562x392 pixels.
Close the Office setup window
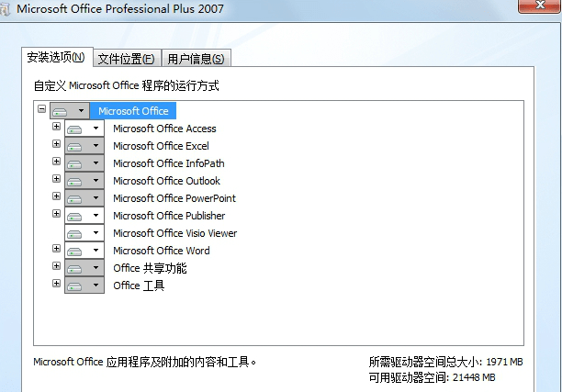pyautogui.click(x=542, y=7)
